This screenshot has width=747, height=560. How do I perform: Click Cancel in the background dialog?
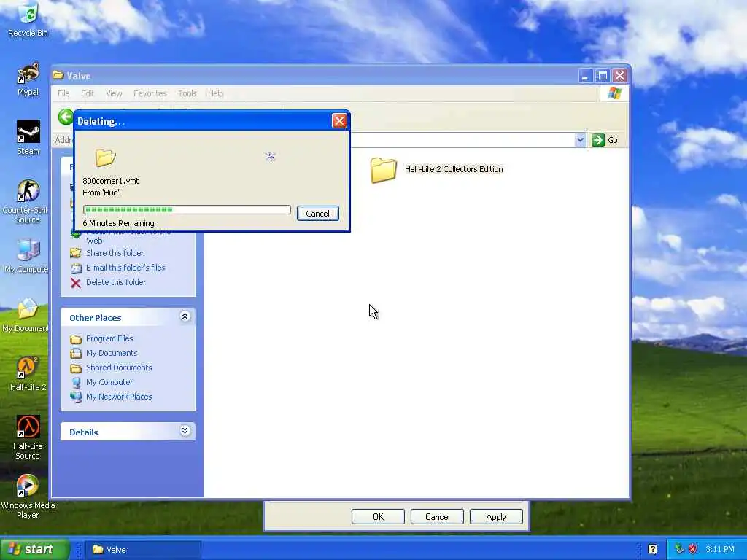(x=438, y=517)
